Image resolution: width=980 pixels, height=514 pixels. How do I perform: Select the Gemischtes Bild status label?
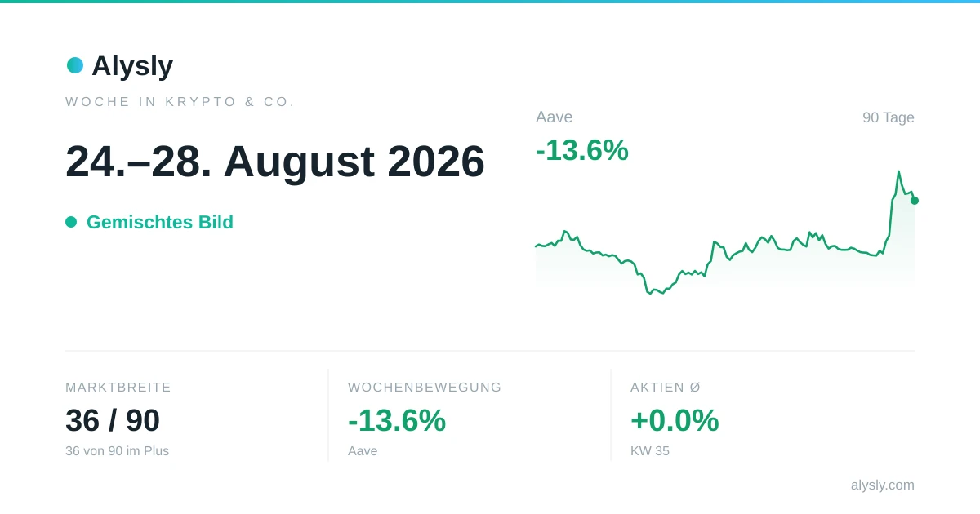[x=160, y=222]
